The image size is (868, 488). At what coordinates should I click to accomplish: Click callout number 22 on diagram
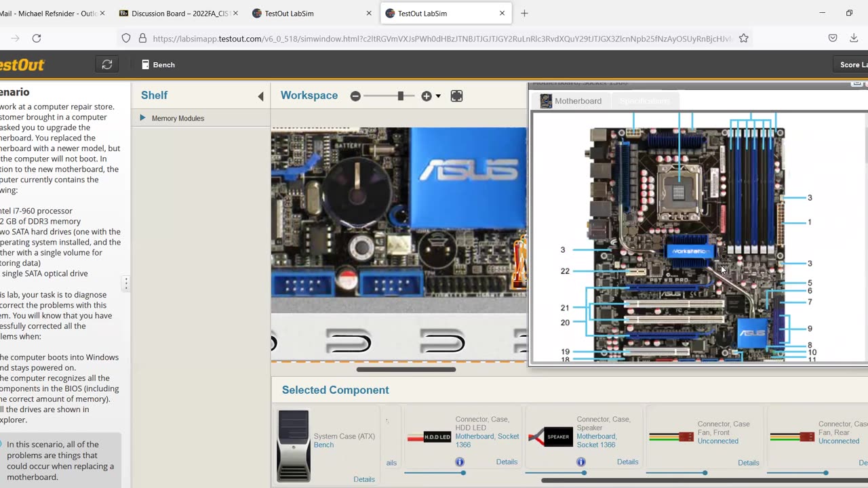565,271
